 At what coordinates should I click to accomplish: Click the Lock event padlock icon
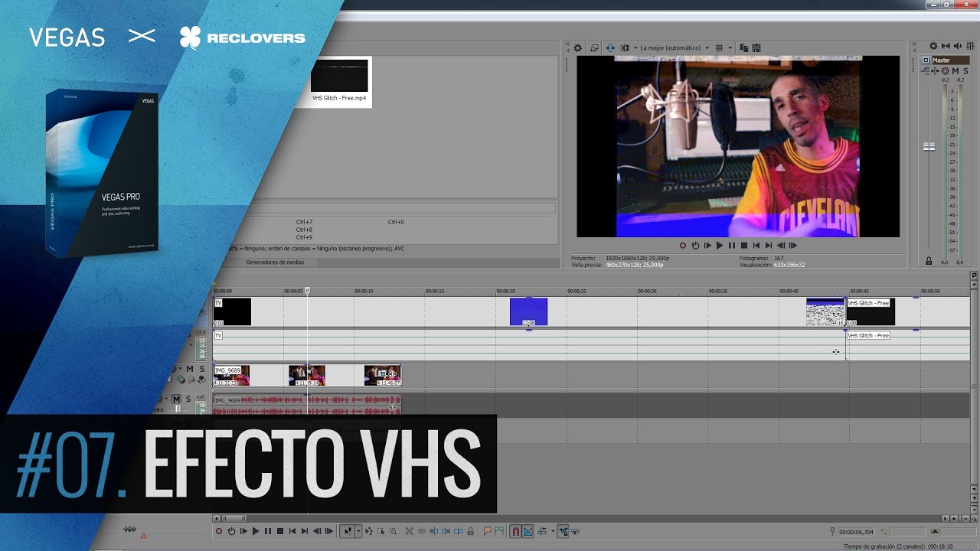click(470, 531)
